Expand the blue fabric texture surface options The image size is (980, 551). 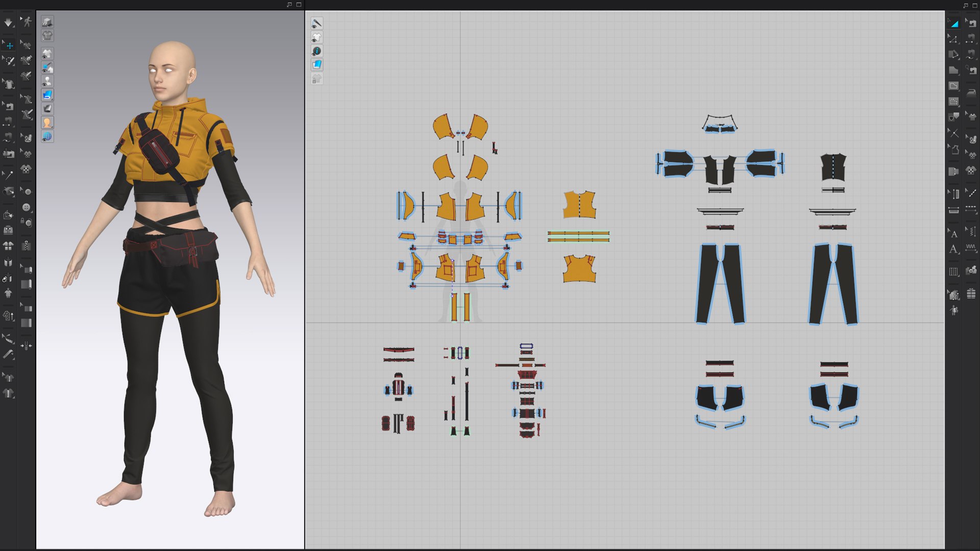point(47,95)
